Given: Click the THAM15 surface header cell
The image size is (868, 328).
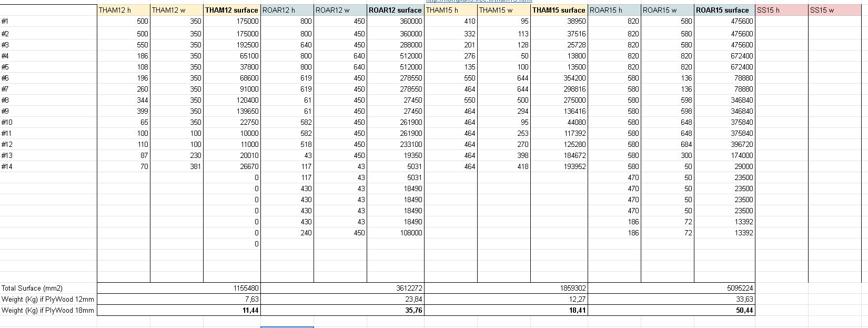Looking at the screenshot, I should pos(559,10).
